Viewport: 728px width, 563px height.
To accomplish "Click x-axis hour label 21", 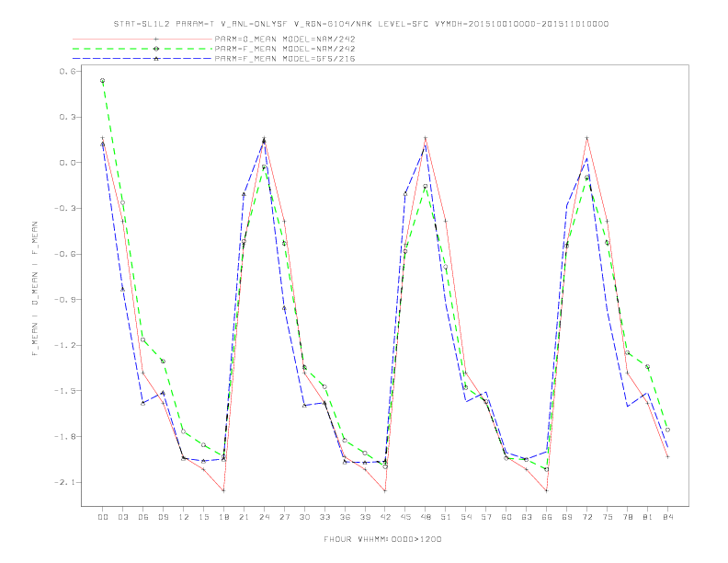I will coord(244,517).
